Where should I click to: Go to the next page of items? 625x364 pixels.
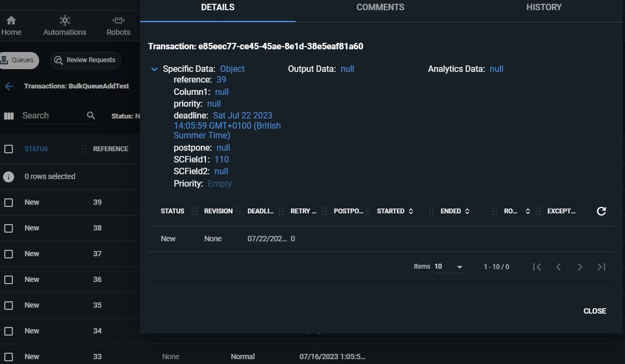(x=579, y=267)
